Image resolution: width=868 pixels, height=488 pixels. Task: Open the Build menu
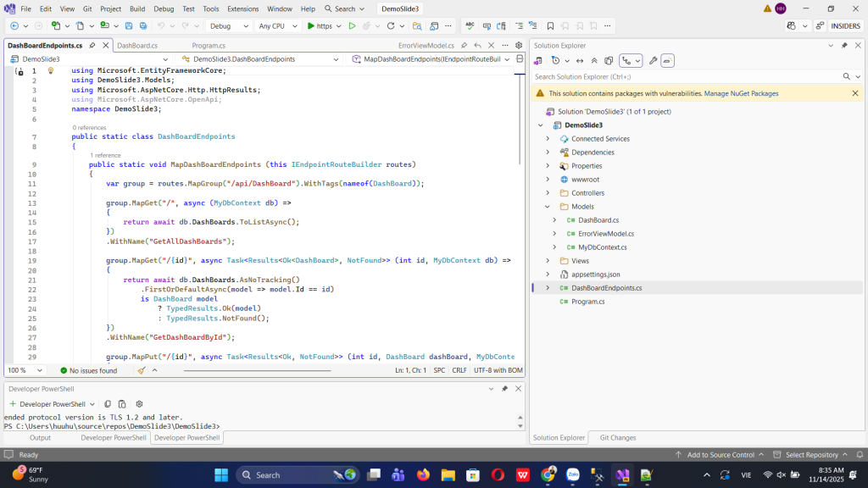(x=137, y=8)
